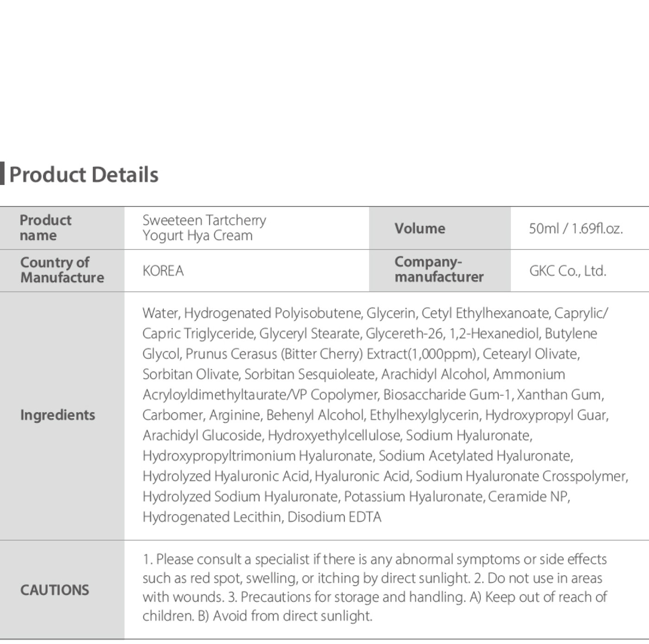Viewport: 649px width, 644px height.
Task: Click the Product Details heading
Action: (x=84, y=175)
